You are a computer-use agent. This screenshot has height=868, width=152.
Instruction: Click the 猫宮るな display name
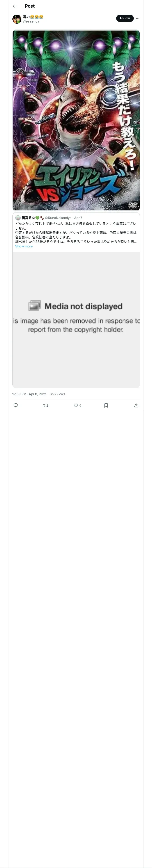(x=28, y=218)
